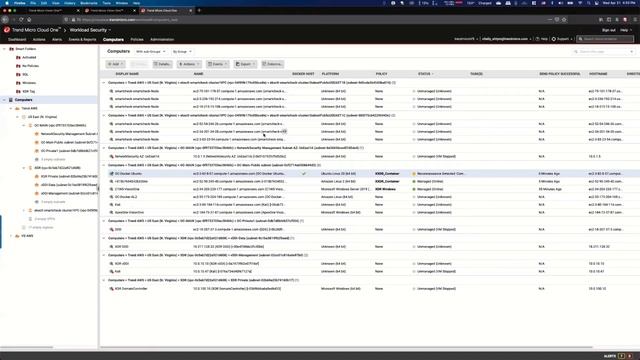Open the Events toolbar menu
The image size is (640, 360).
coord(218,64)
